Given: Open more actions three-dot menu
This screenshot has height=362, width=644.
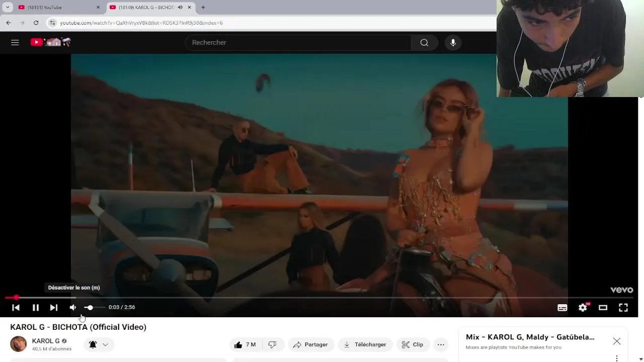Looking at the screenshot, I should click(441, 344).
